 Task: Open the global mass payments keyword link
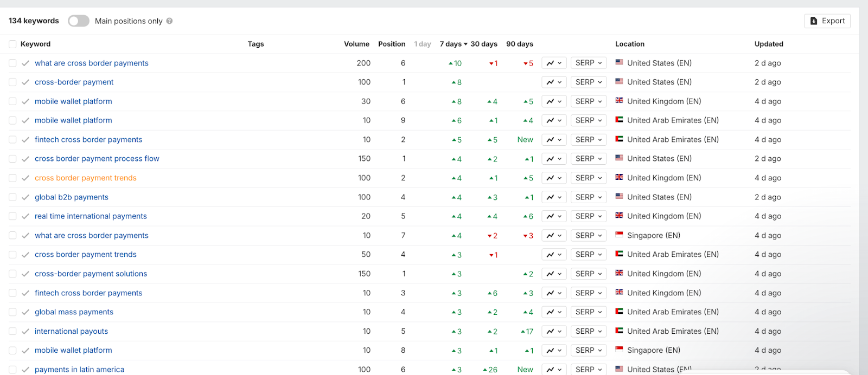(x=74, y=312)
